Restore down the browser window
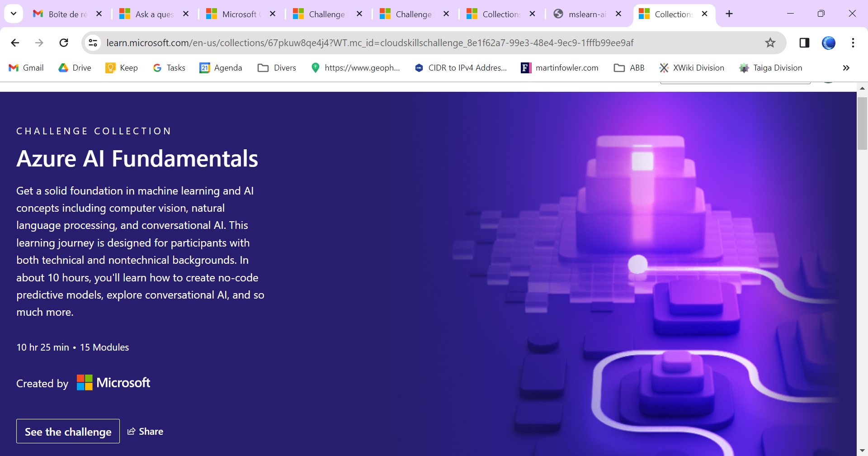This screenshot has width=868, height=456. tap(821, 14)
